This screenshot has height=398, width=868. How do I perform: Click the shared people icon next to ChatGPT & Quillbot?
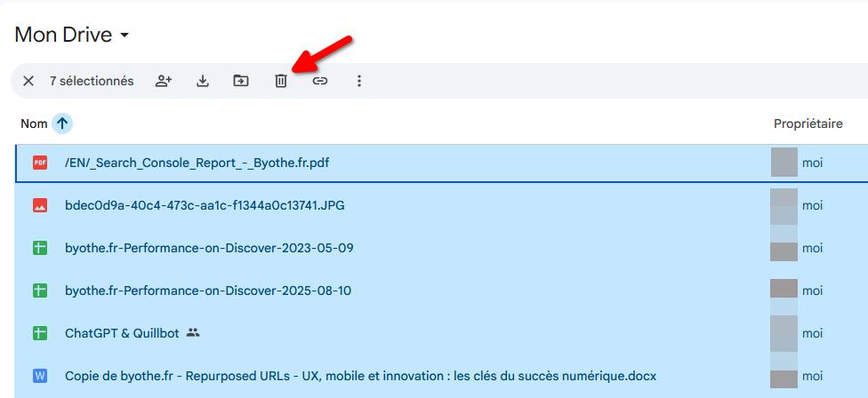pos(193,333)
